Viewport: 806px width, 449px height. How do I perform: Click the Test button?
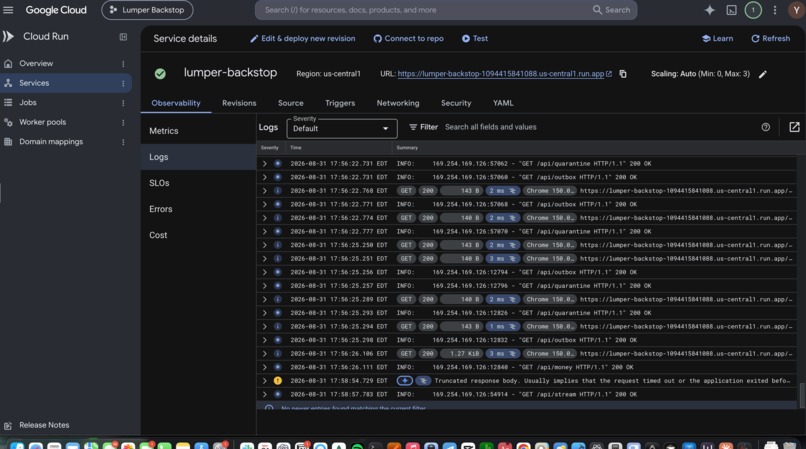pyautogui.click(x=474, y=39)
